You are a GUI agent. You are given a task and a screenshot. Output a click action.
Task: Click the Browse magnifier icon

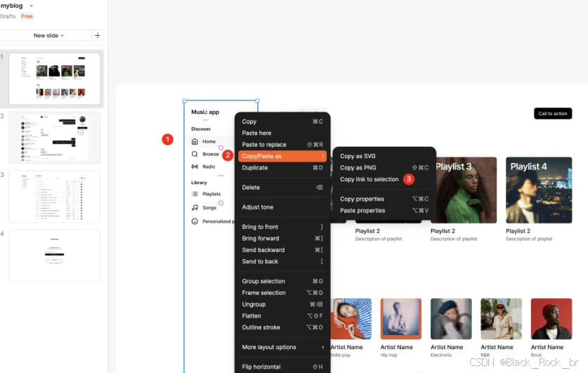point(195,154)
